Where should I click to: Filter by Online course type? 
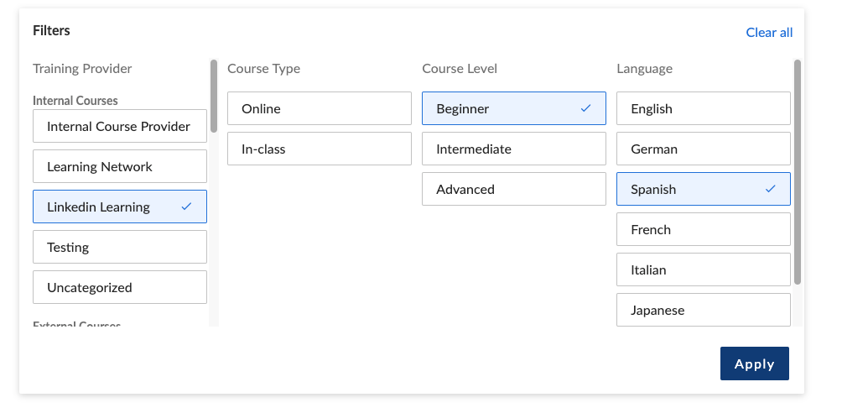click(x=319, y=108)
